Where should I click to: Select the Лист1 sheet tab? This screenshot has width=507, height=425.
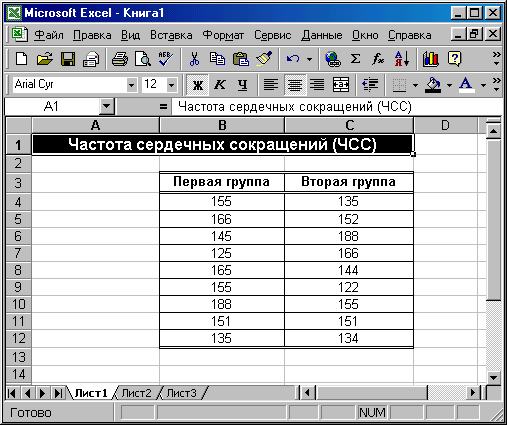(91, 393)
